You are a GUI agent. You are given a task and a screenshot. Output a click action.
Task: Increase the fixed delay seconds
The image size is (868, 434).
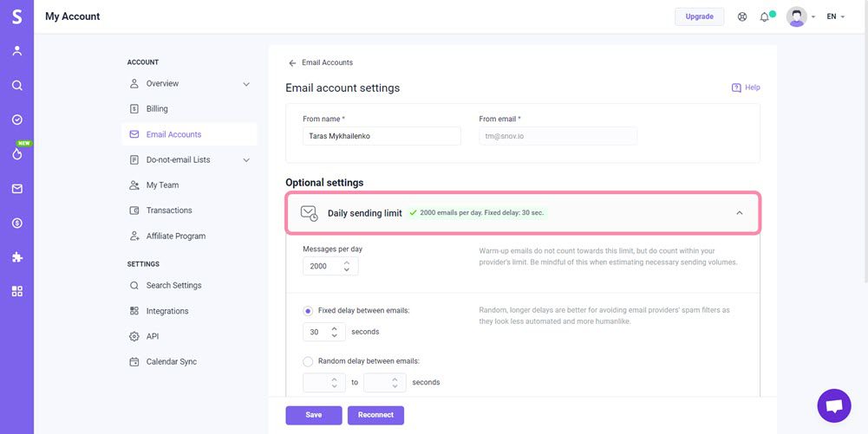[x=334, y=328]
